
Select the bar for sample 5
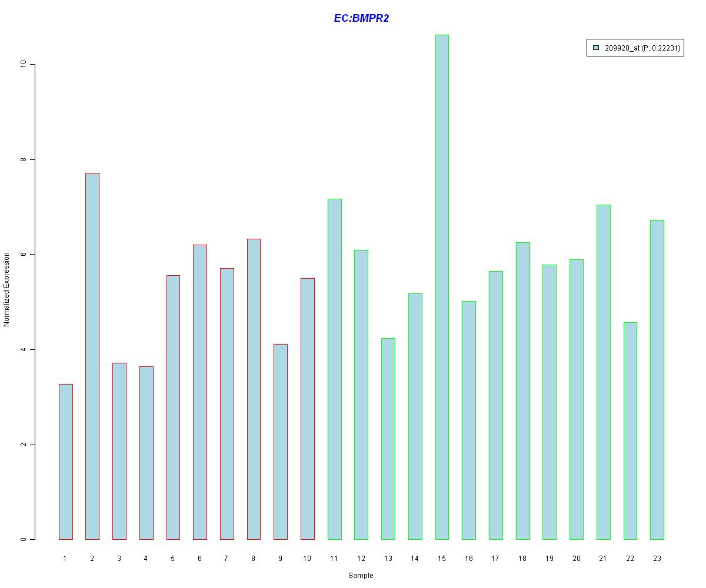click(x=173, y=407)
